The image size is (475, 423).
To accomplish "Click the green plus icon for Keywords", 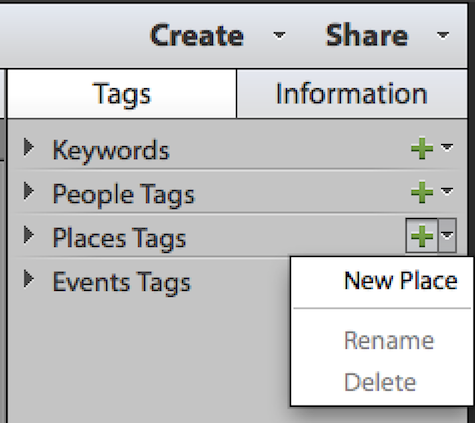I will coord(422,148).
